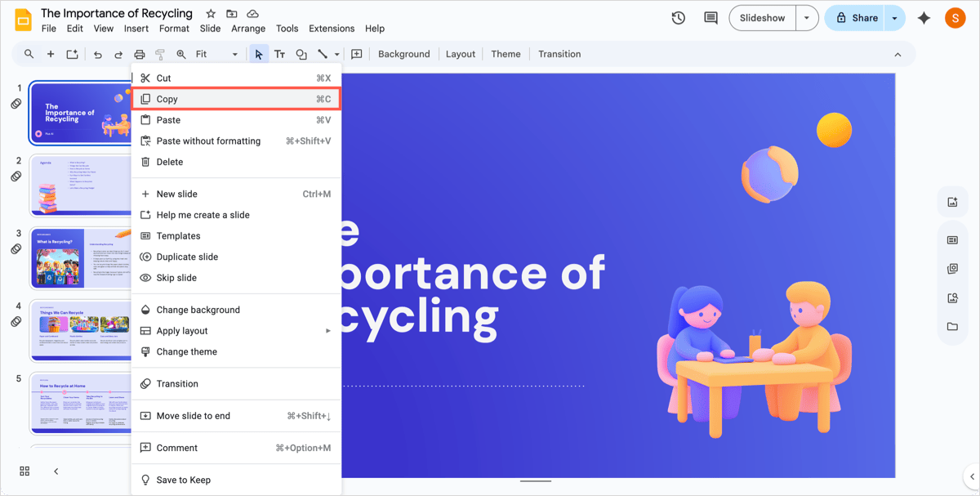Star the presentation title
The image size is (980, 496).
click(211, 14)
